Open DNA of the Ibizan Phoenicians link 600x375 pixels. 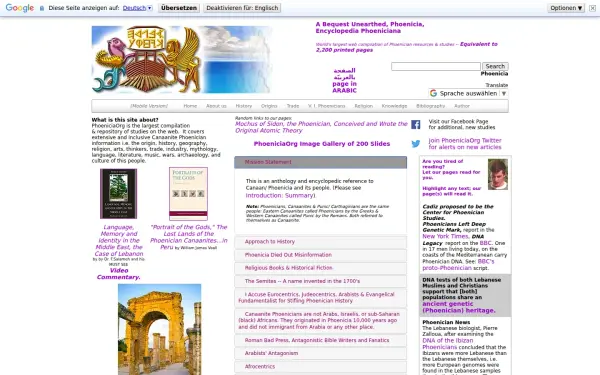coord(448,344)
